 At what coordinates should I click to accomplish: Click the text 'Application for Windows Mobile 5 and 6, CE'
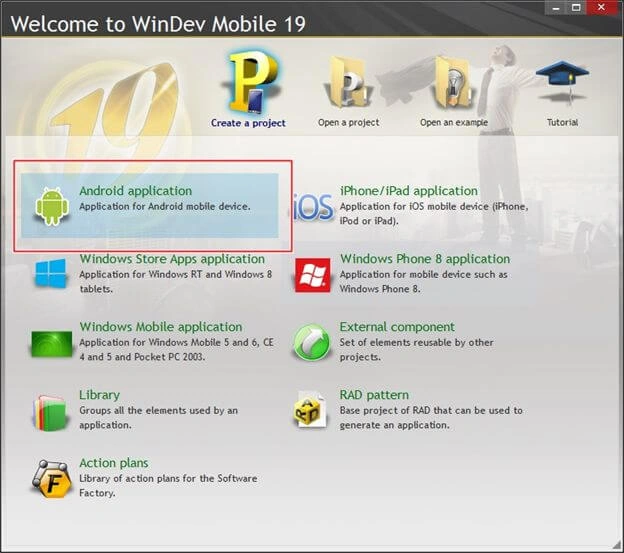[176, 343]
